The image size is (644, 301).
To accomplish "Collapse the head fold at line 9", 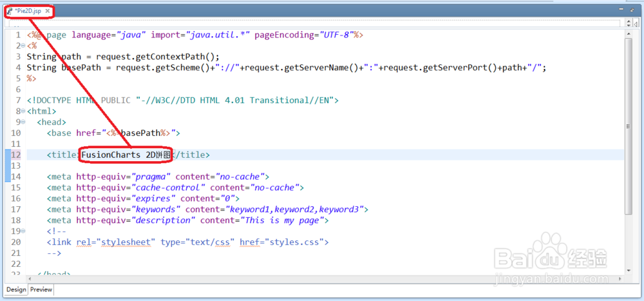I will coord(23,122).
